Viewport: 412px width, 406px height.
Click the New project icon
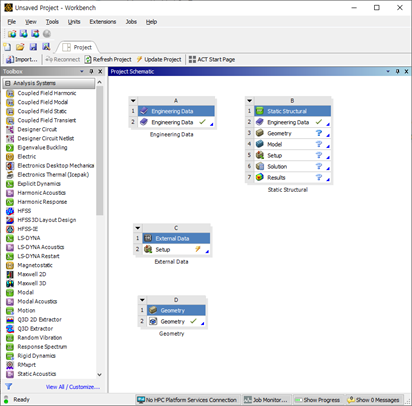[7, 47]
